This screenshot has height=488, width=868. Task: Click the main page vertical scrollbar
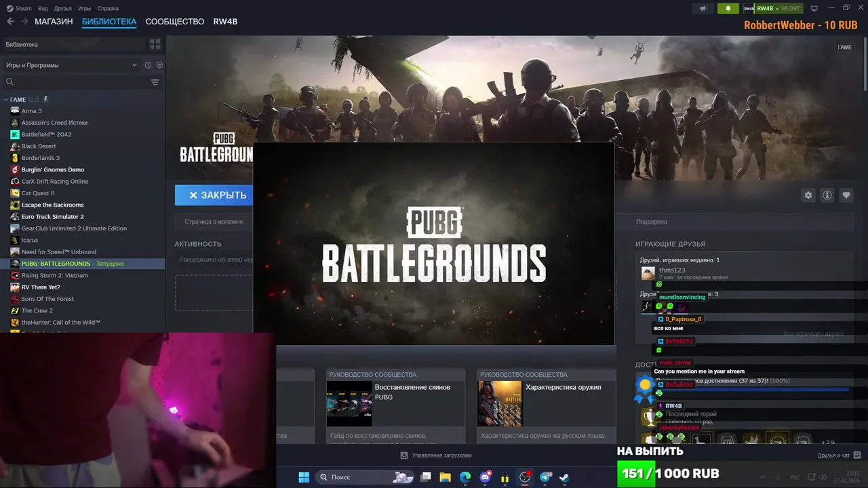pos(865,64)
